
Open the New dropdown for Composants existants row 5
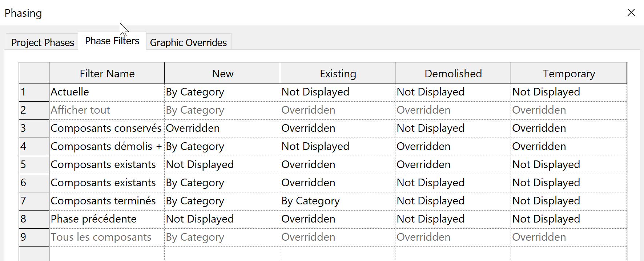click(222, 164)
